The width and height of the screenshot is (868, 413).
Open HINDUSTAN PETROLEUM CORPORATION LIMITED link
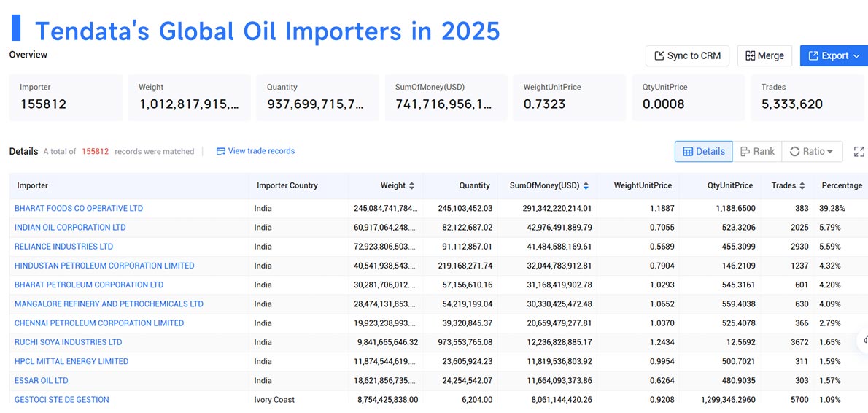coord(104,266)
